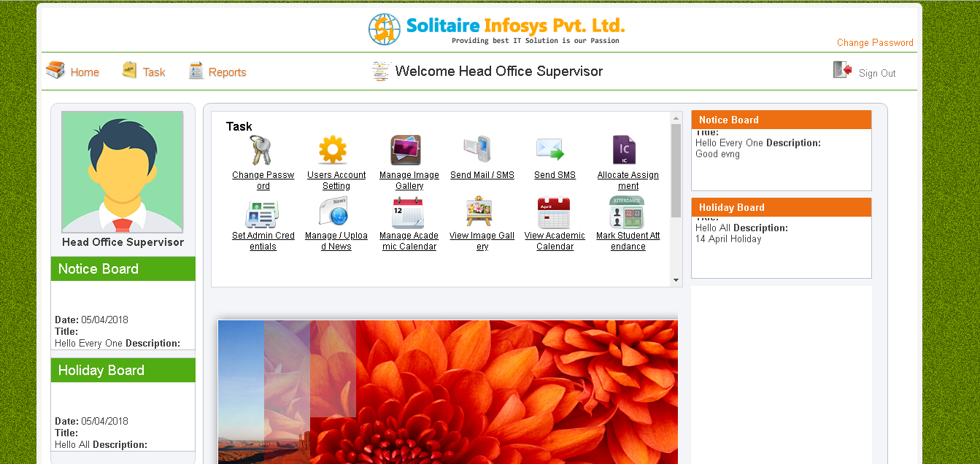Click the envelope icon for Send SMS
Image resolution: width=980 pixels, height=464 pixels.
[551, 150]
